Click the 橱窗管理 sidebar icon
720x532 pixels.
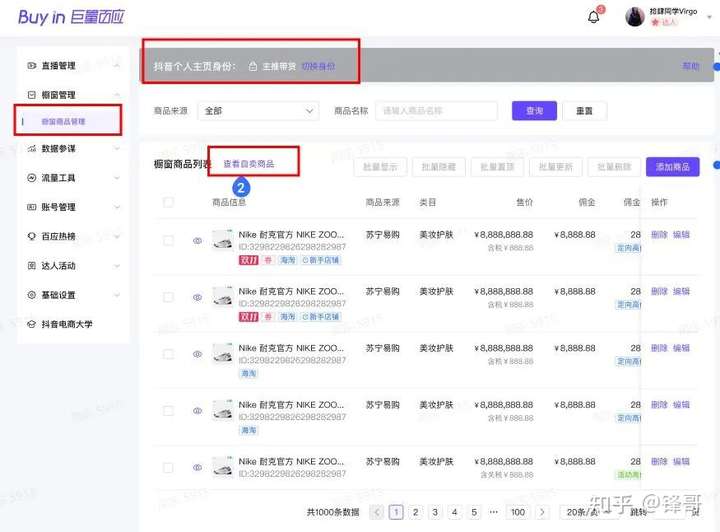31,95
